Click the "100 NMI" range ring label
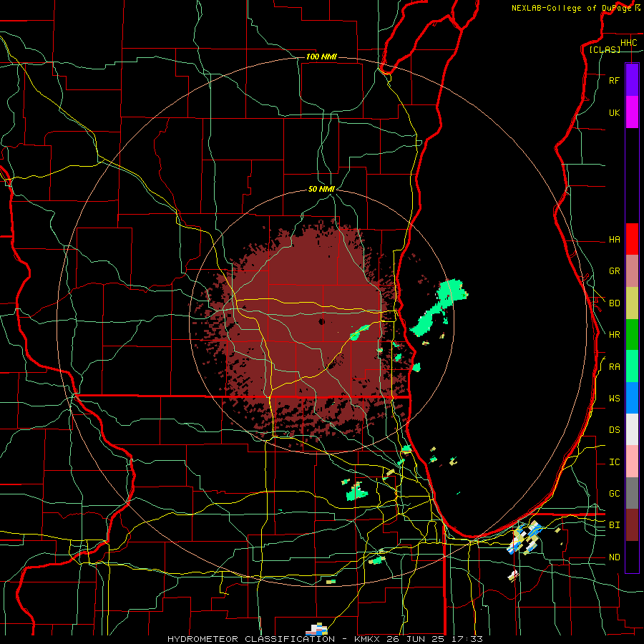 (321, 57)
